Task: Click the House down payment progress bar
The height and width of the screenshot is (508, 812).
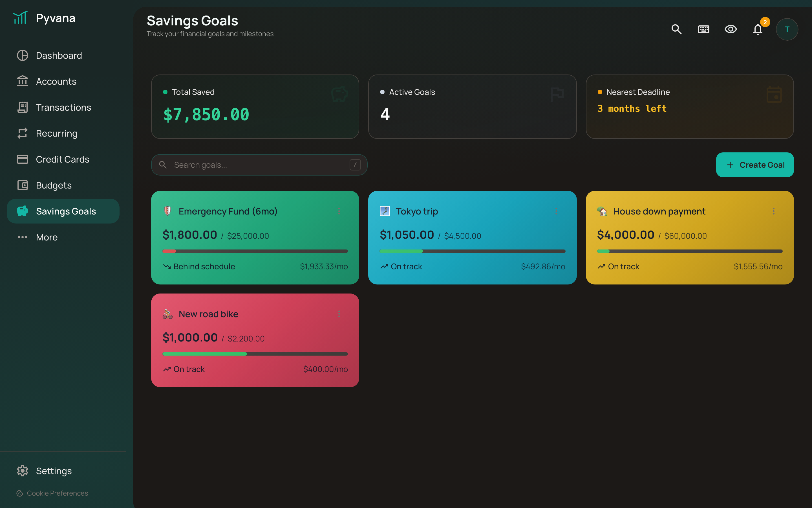Action: click(x=690, y=251)
